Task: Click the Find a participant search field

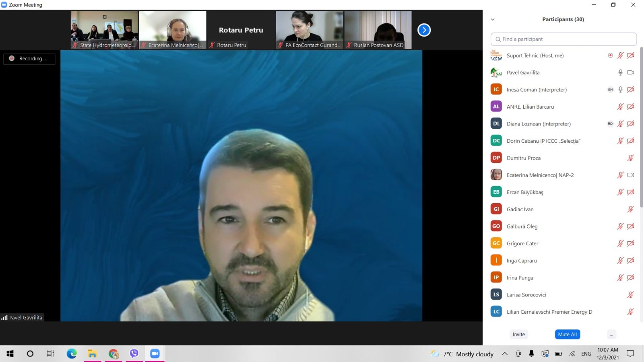Action: point(563,39)
